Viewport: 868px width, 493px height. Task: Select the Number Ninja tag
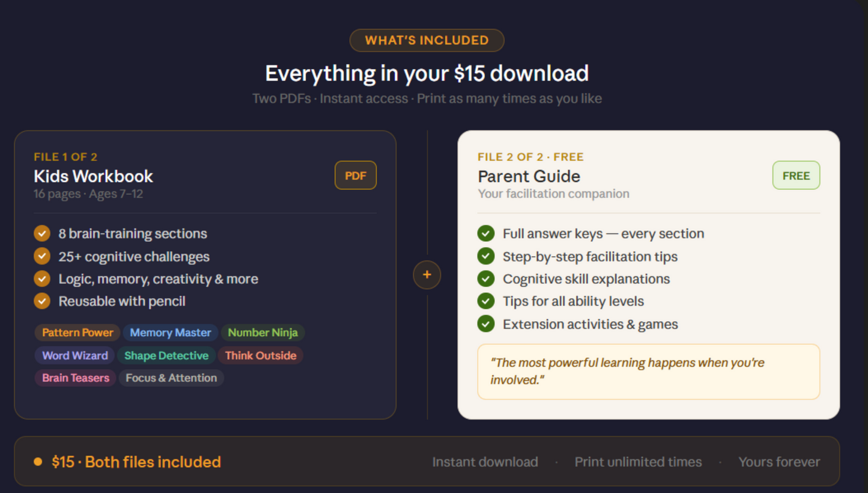tap(263, 332)
